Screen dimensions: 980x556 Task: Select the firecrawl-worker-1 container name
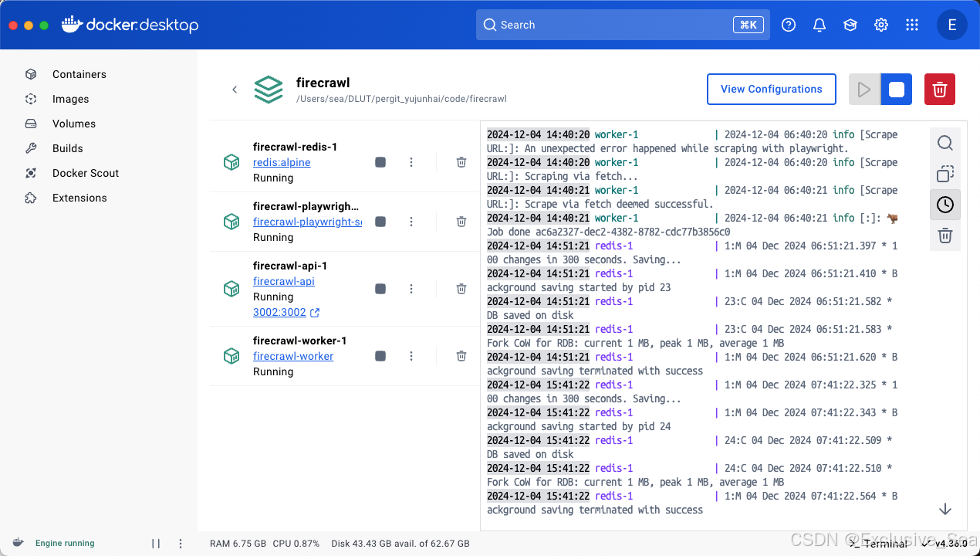(299, 341)
